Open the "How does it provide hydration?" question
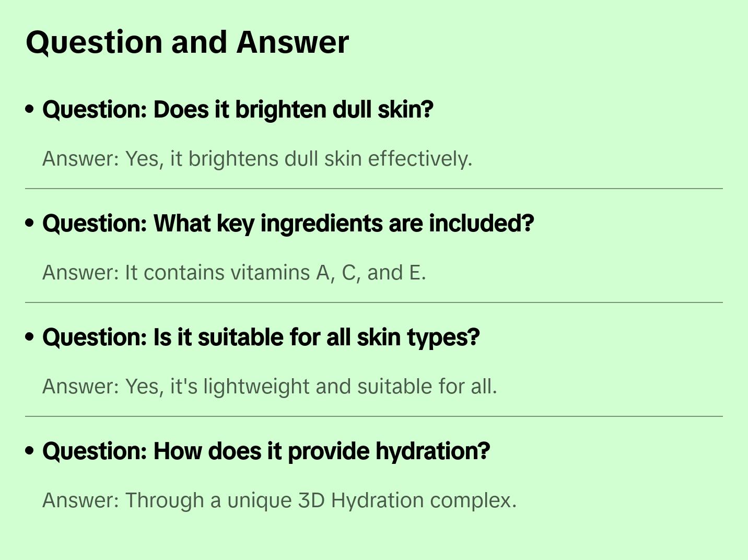The image size is (748, 560). tap(266, 451)
